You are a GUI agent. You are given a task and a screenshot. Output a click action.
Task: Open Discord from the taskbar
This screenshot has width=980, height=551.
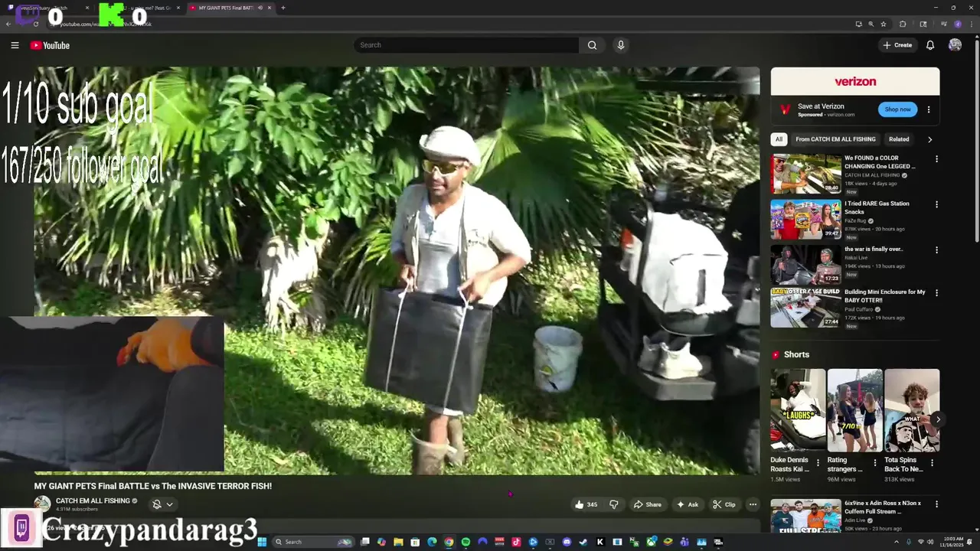point(567,542)
